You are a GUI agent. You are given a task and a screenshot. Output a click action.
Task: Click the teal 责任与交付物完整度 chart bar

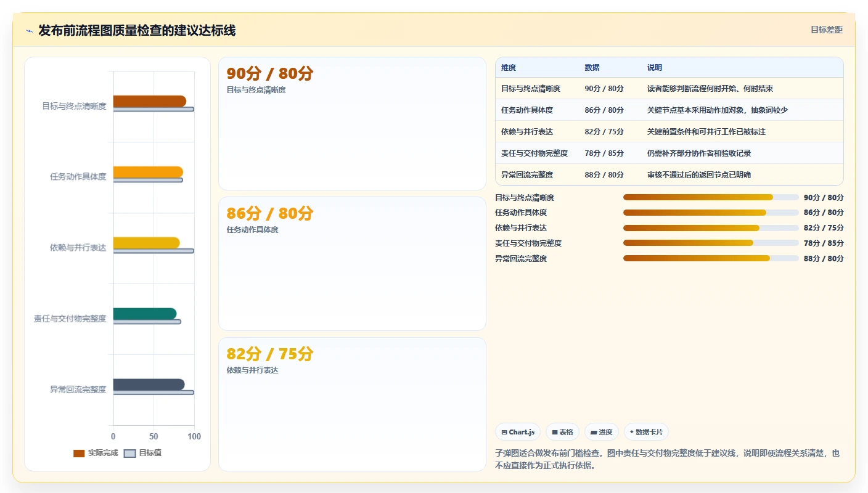(x=144, y=314)
